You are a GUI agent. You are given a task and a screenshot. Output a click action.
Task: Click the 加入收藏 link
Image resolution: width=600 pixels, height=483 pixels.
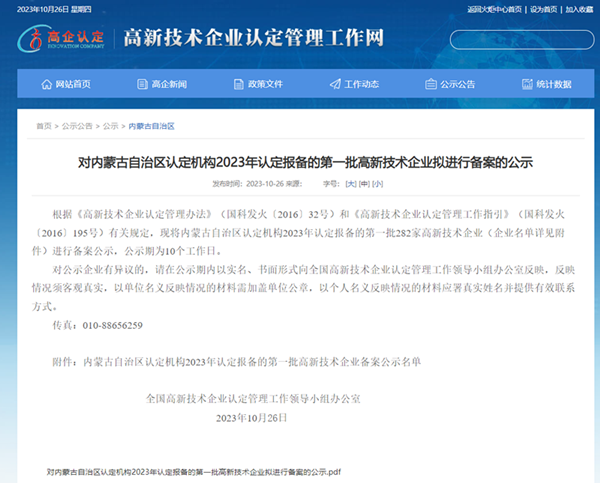(579, 9)
